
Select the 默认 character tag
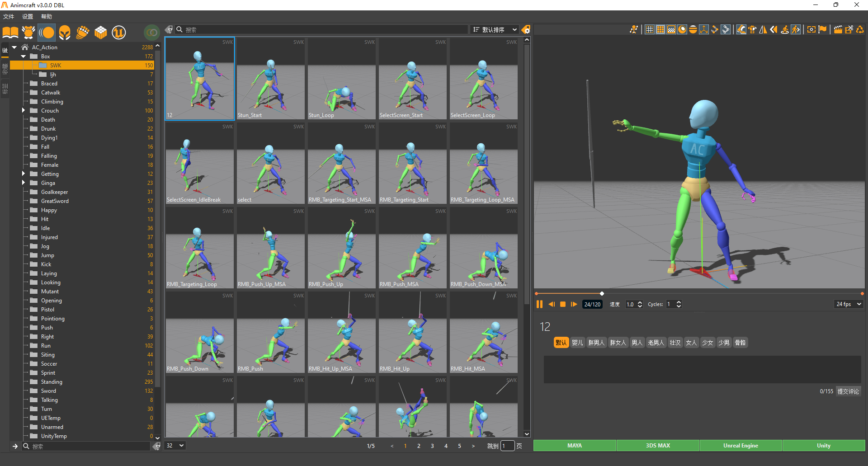point(561,343)
